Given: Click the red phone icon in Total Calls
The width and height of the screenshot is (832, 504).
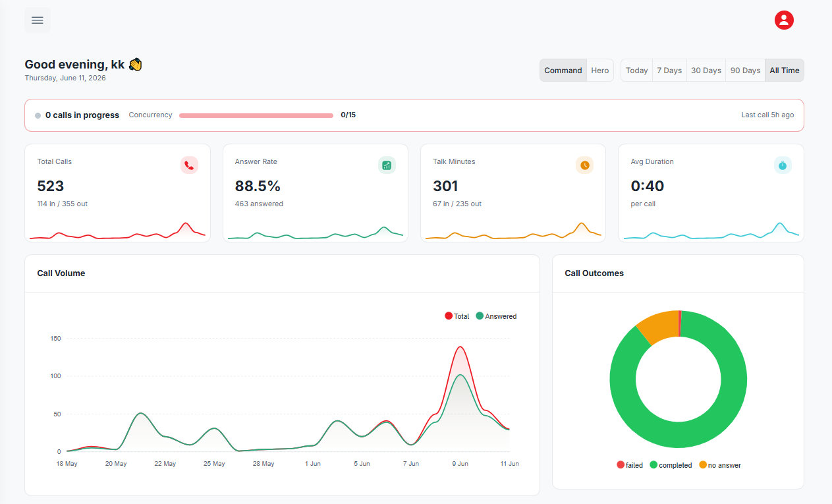Looking at the screenshot, I should [x=189, y=165].
